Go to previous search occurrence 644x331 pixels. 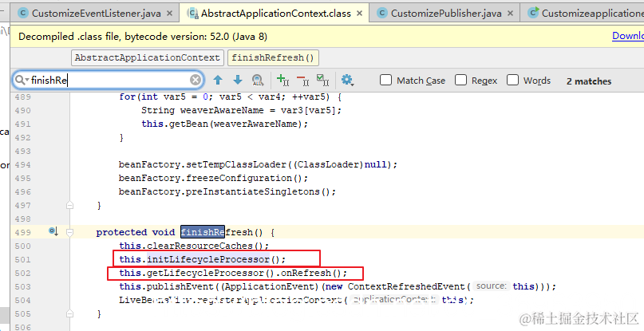coord(218,80)
